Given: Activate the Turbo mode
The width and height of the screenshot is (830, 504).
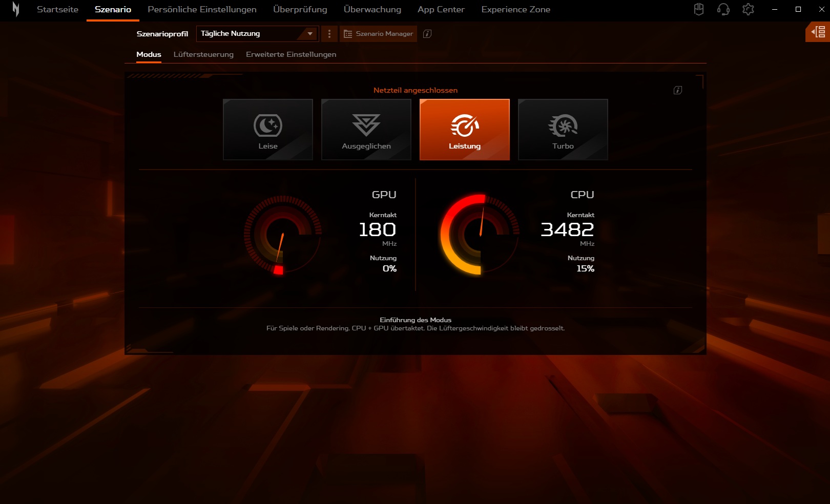Looking at the screenshot, I should coord(563,130).
